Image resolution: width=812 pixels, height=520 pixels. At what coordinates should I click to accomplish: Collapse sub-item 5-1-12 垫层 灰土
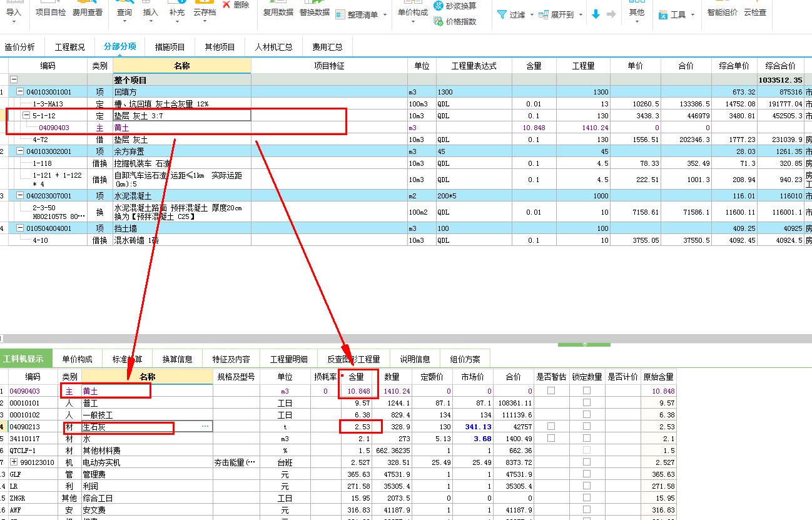tap(26, 116)
